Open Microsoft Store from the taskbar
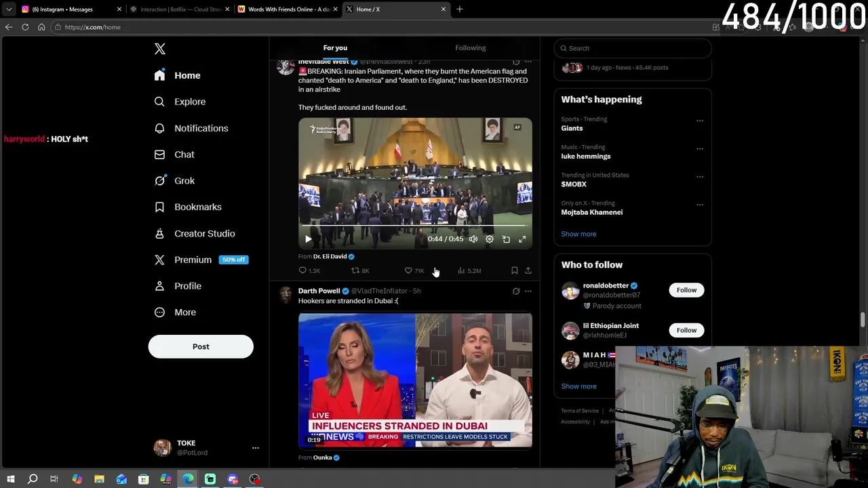The height and width of the screenshot is (488, 868). point(143,479)
